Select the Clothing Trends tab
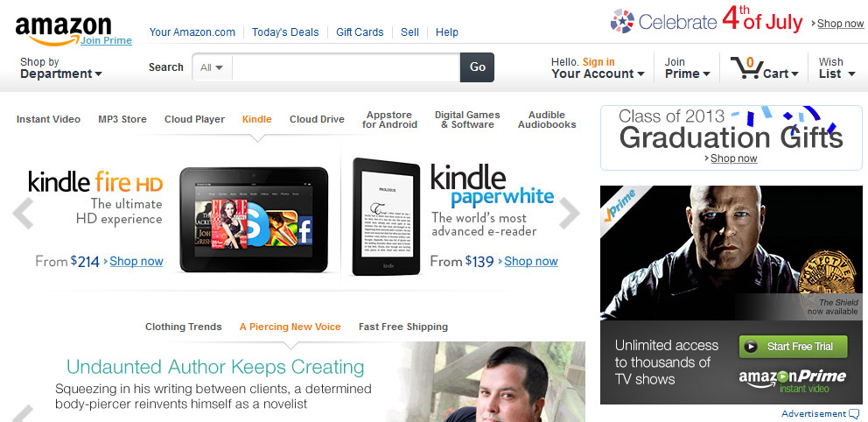This screenshot has width=868, height=422. (x=183, y=327)
